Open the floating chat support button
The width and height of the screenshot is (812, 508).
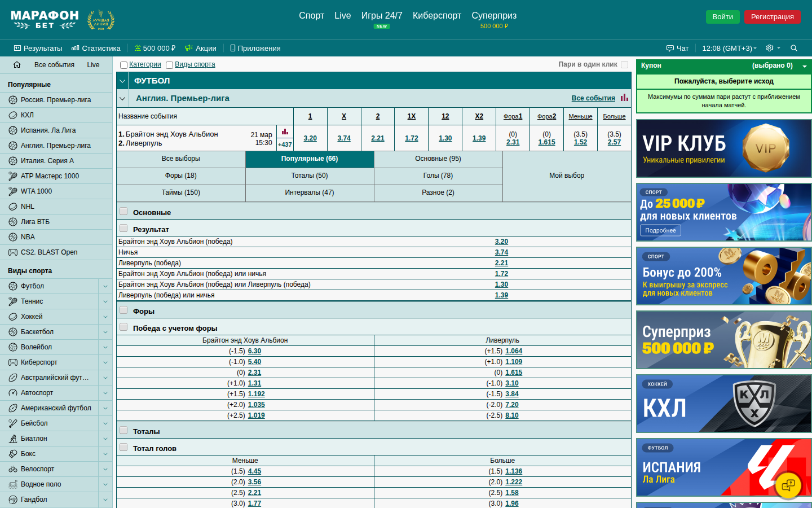pos(788,485)
